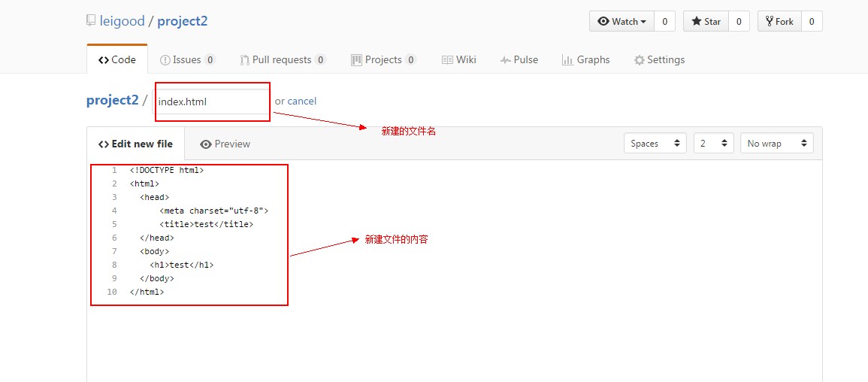Focus the index.html filename field
The image size is (868, 382).
pyautogui.click(x=211, y=102)
